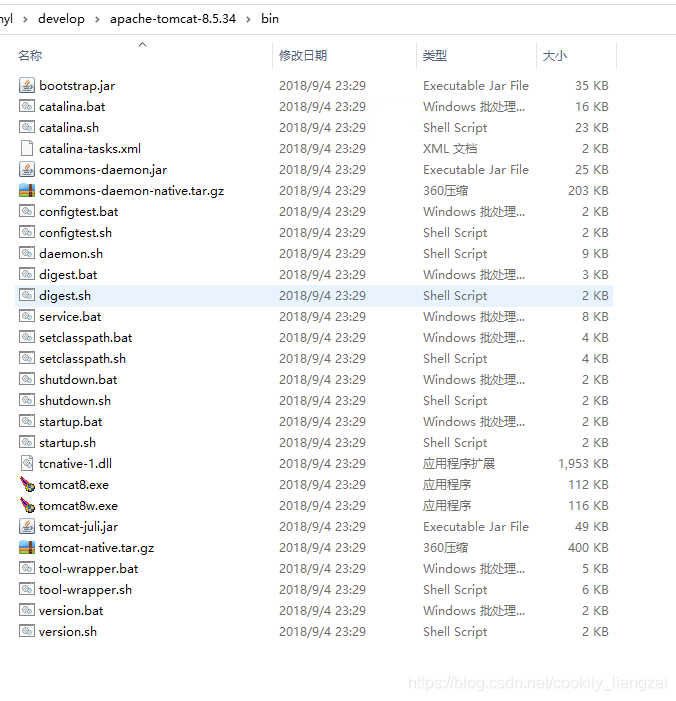Click the setclasspath.bat file icon
This screenshot has height=701, width=676.
pyautogui.click(x=27, y=337)
